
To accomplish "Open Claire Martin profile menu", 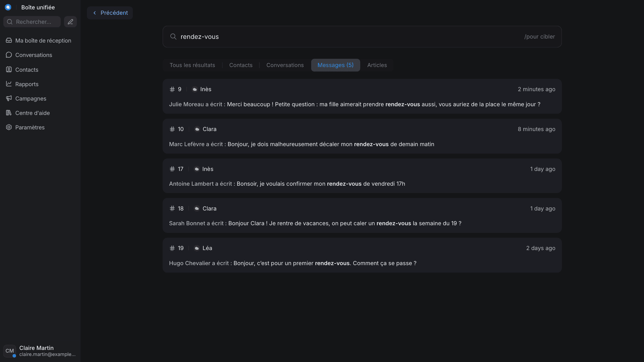I will click(40, 351).
